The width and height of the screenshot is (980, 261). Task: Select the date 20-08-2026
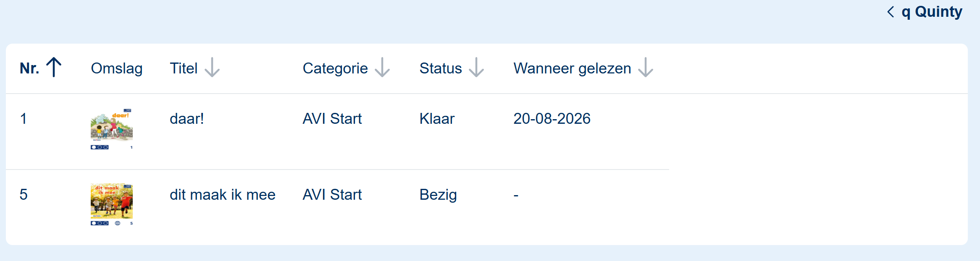click(552, 119)
